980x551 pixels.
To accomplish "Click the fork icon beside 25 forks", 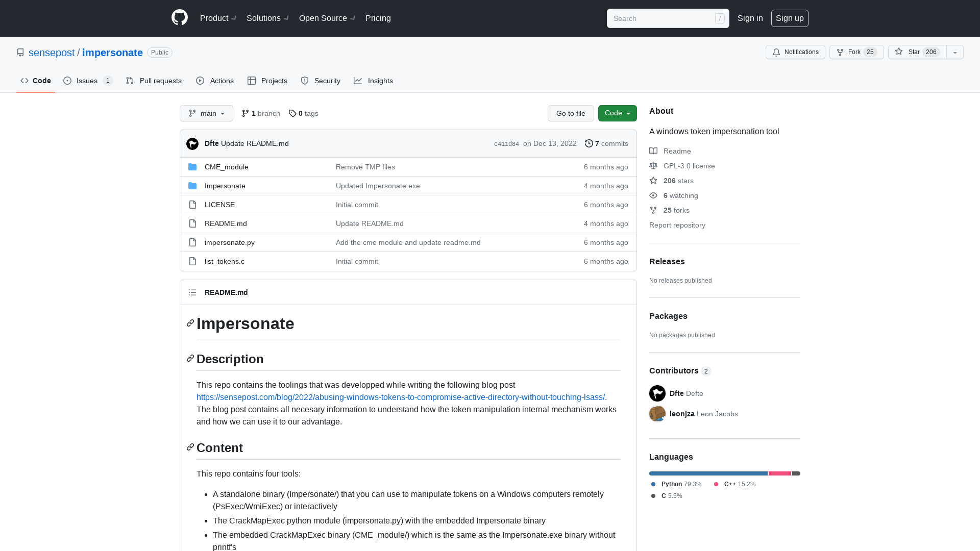I will pyautogui.click(x=653, y=210).
